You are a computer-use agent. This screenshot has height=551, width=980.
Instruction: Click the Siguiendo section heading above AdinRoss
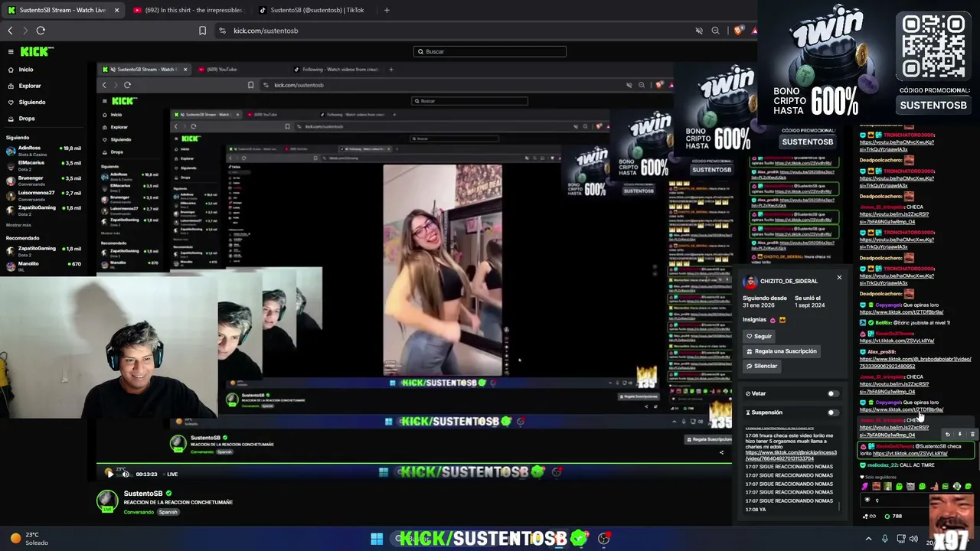(x=18, y=138)
